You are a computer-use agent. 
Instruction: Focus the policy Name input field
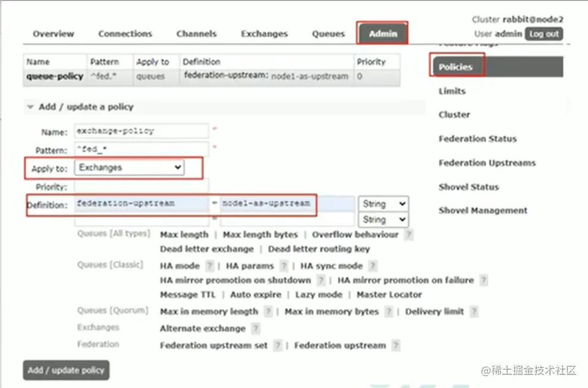pos(142,131)
